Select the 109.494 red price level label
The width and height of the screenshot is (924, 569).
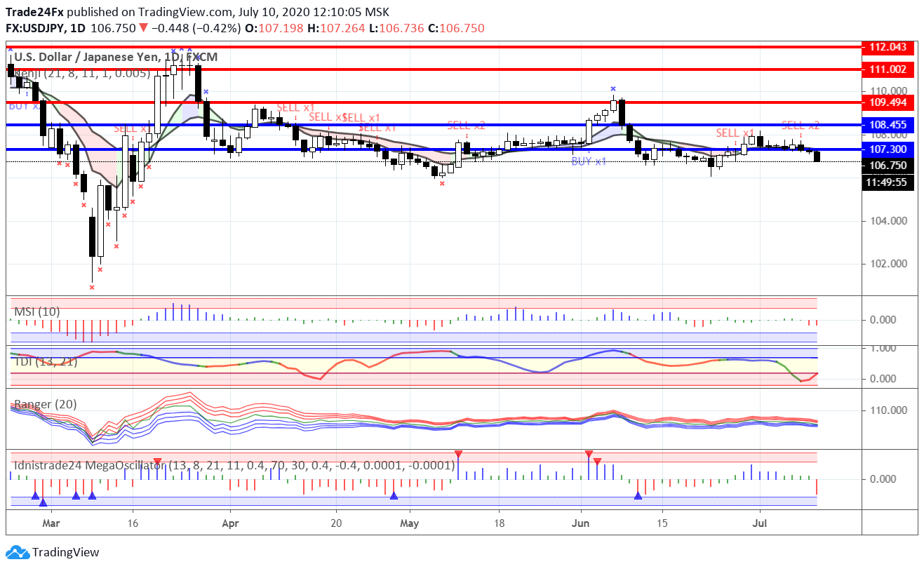pos(889,102)
